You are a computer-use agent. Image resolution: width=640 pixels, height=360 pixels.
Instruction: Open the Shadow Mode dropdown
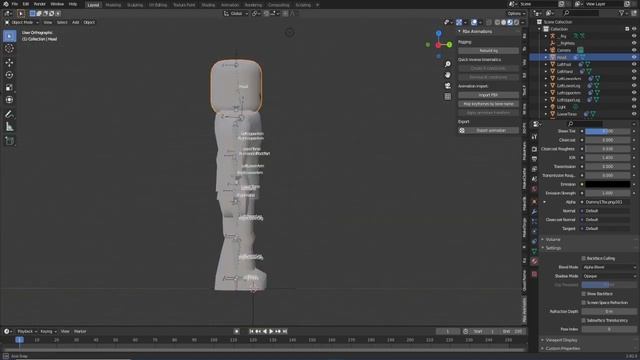(609, 276)
